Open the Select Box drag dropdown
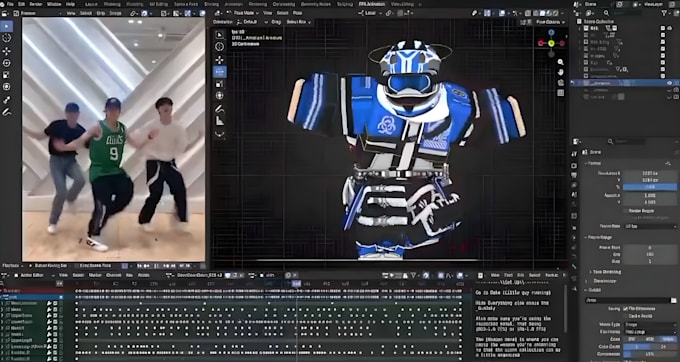This screenshot has width=680, height=362. point(297,22)
